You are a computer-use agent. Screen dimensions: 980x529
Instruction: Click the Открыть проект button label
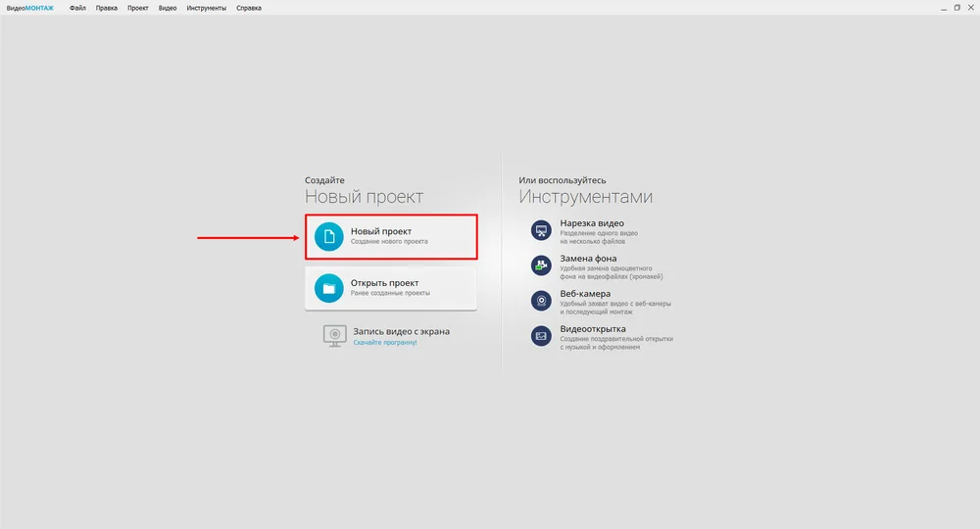pos(384,283)
